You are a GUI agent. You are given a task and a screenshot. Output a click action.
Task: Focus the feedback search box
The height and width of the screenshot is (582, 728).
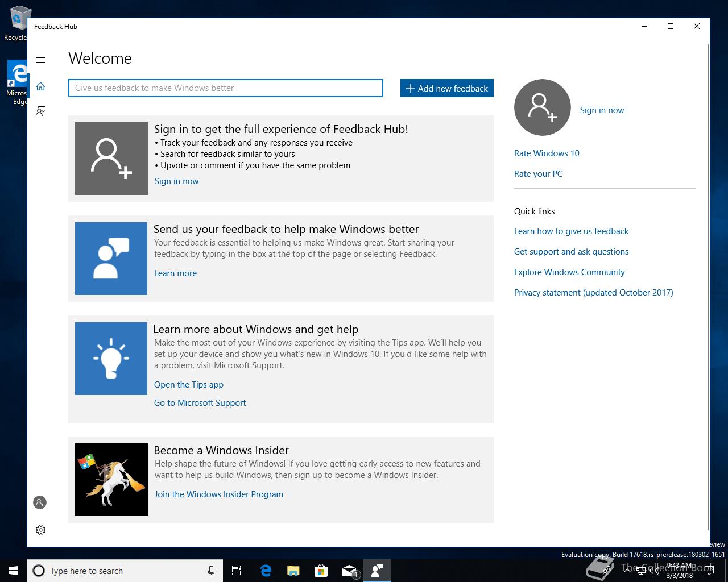226,88
